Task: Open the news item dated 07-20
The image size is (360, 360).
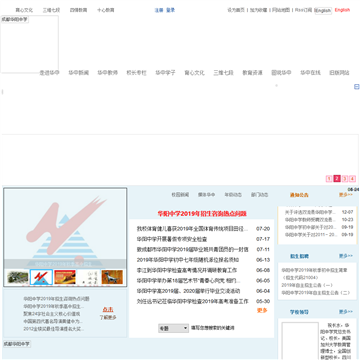Action: point(192,229)
